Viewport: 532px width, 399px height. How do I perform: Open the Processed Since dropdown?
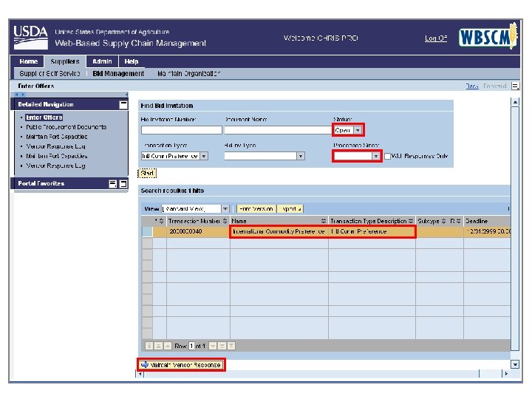click(x=376, y=156)
